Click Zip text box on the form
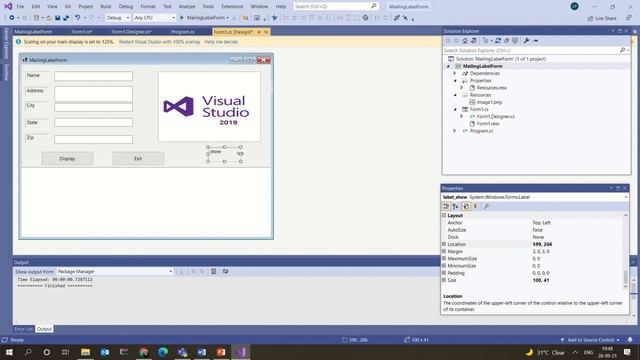 (x=93, y=140)
